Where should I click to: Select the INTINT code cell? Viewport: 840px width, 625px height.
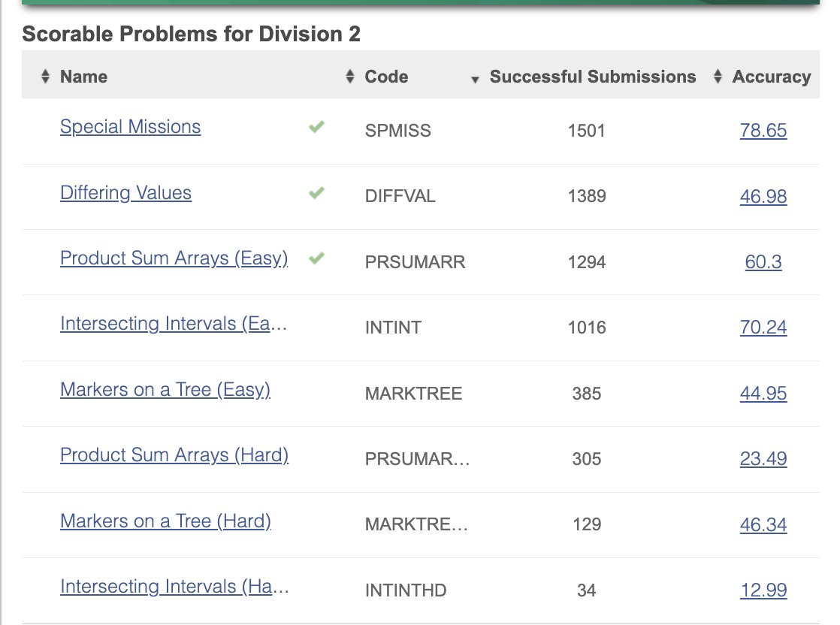393,328
